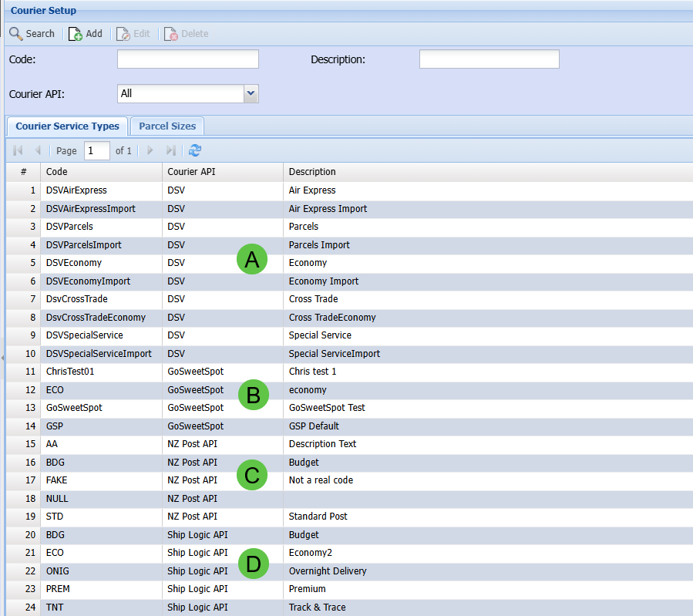Select the Courier Service Types tab
The image size is (693, 616).
click(67, 126)
